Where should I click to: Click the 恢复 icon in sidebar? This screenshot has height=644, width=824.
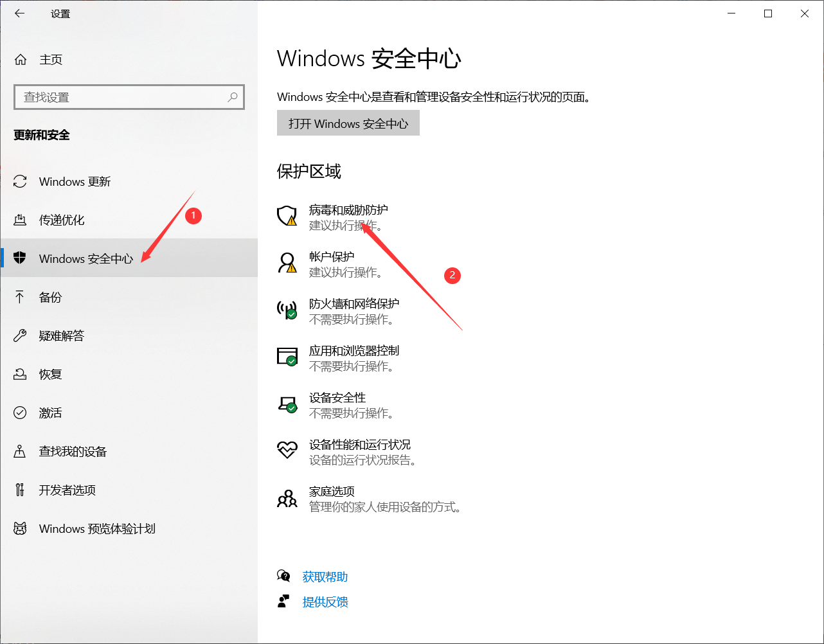20,374
